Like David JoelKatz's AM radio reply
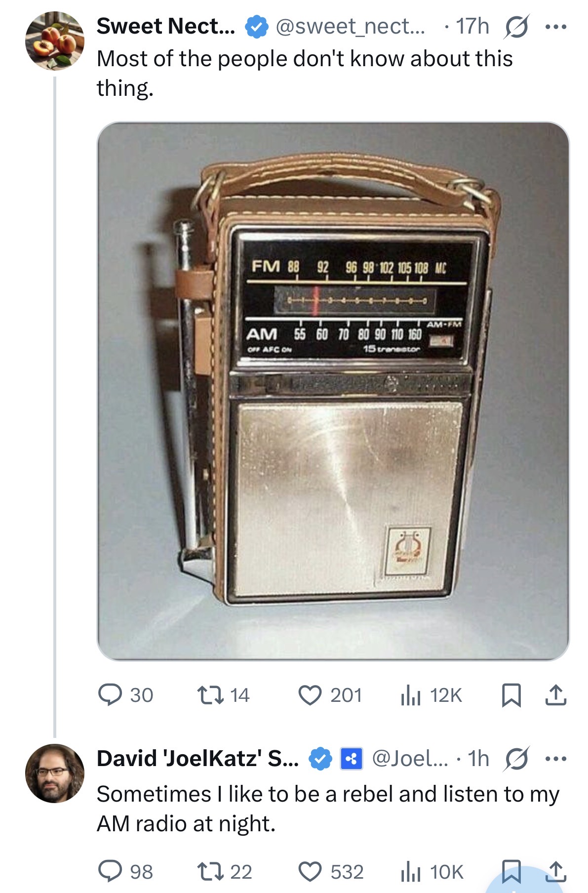The width and height of the screenshot is (588, 893). point(310,871)
